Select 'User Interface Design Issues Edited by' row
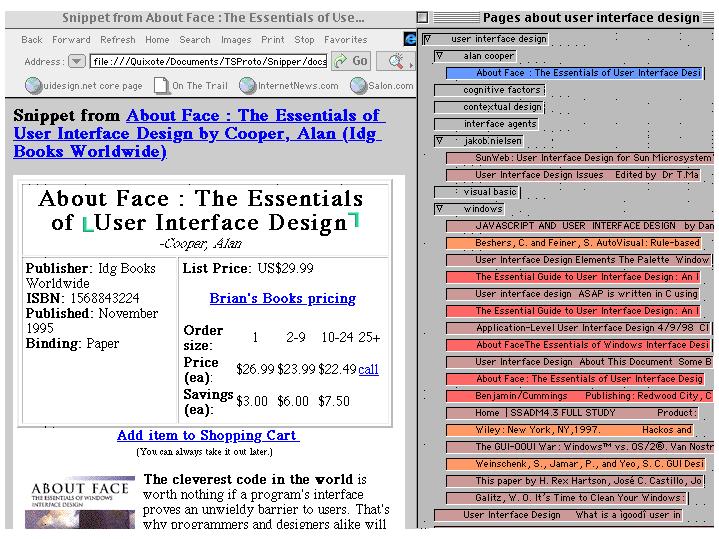This screenshot has width=719, height=539. click(573, 175)
